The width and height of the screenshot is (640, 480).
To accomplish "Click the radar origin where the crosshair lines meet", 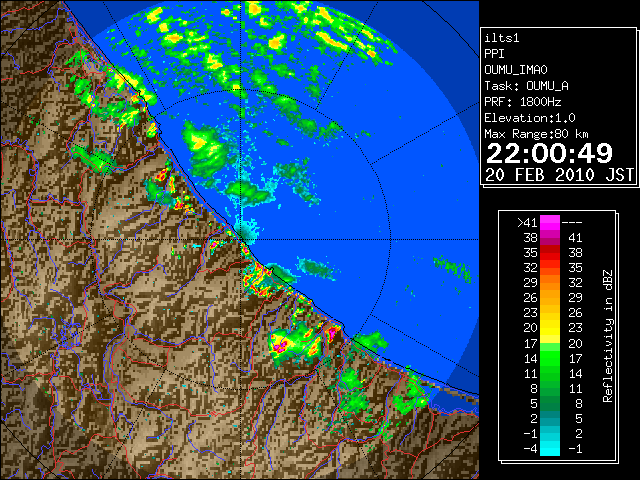I will pyautogui.click(x=241, y=240).
